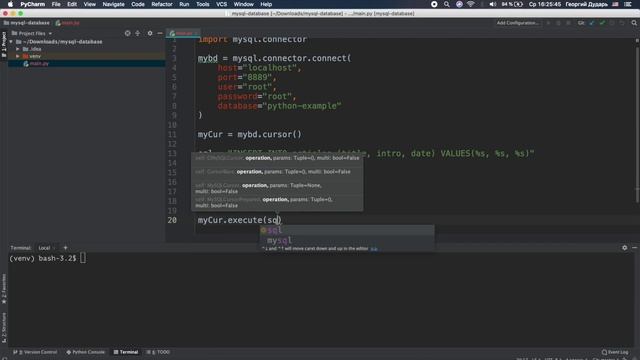Open Notification Center icon in menu bar
This screenshot has height=360, width=640.
[628, 4]
